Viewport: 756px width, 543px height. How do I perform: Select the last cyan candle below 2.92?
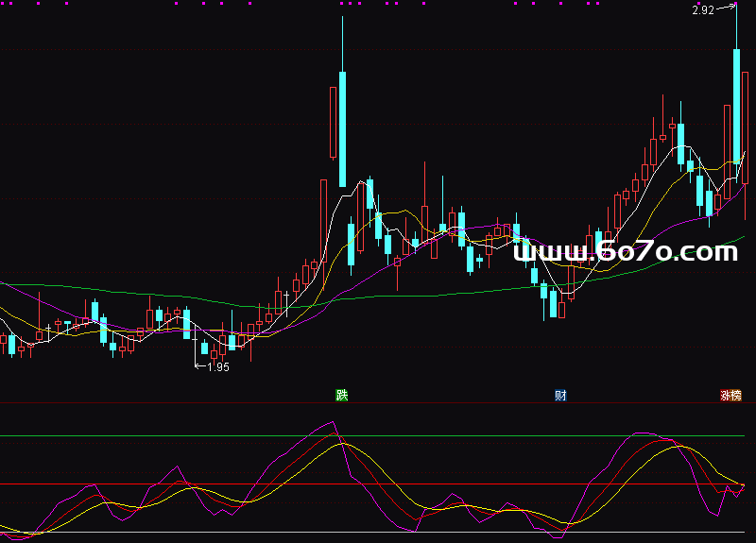tap(736, 106)
